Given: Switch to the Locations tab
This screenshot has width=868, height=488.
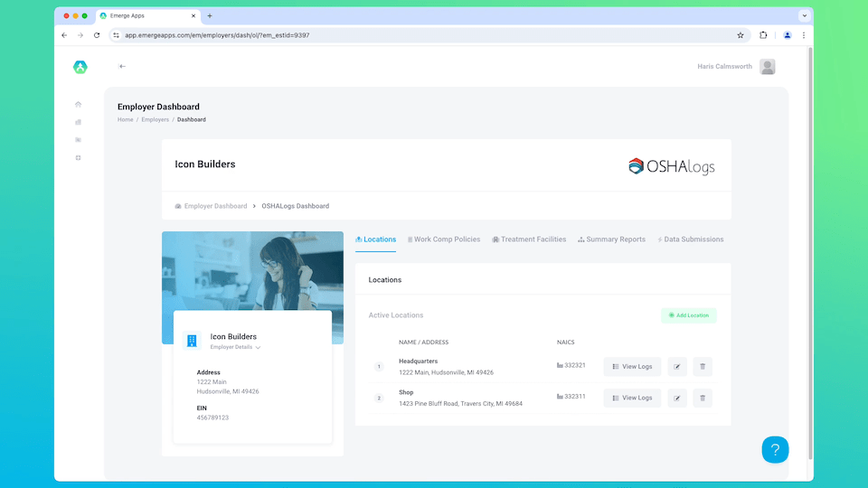Looking at the screenshot, I should click(x=375, y=239).
